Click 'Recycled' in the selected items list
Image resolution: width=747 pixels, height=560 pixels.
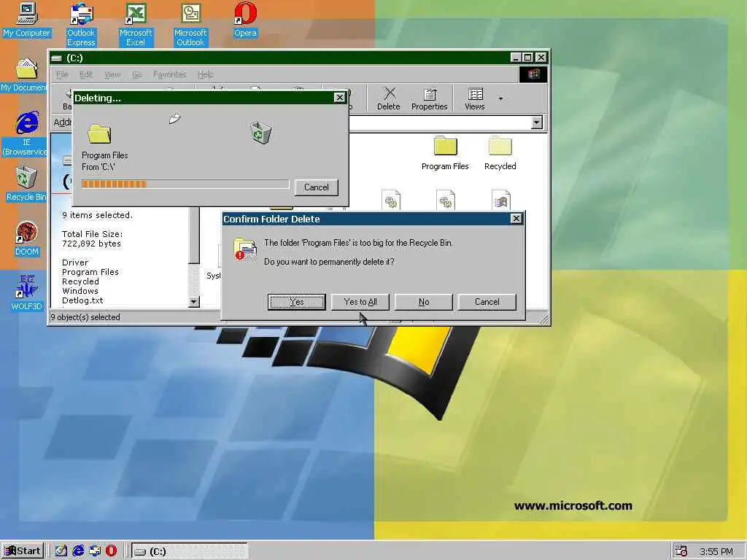click(x=80, y=281)
